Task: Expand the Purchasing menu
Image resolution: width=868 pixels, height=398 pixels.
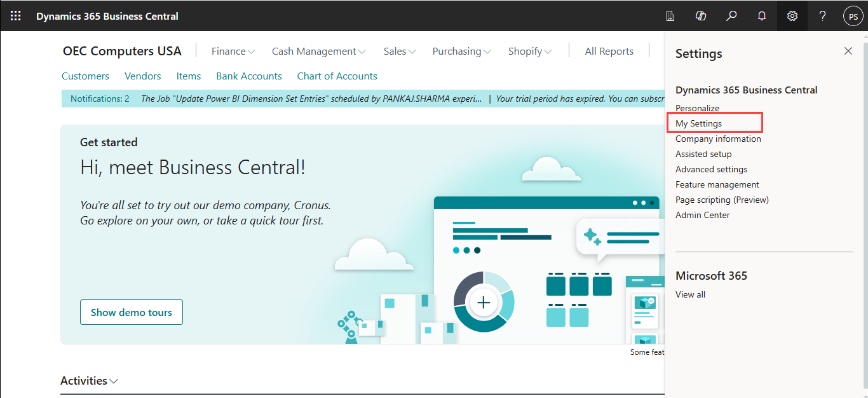Action: point(461,51)
